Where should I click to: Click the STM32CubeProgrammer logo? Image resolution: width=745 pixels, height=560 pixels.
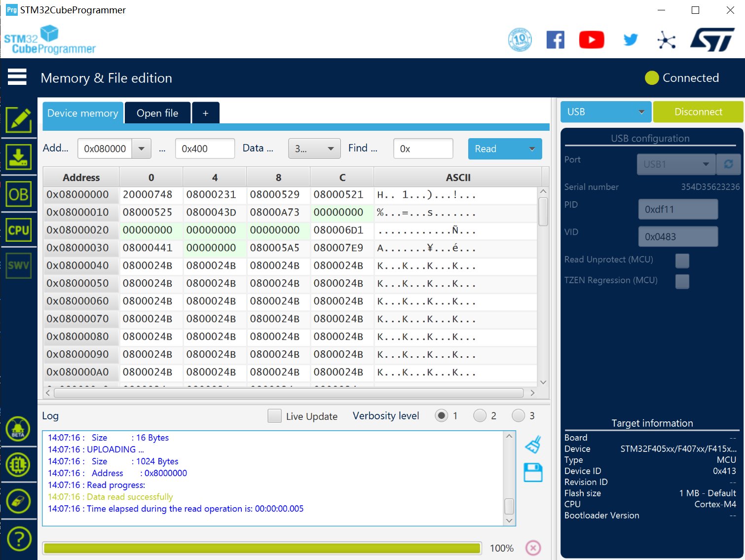coord(49,39)
